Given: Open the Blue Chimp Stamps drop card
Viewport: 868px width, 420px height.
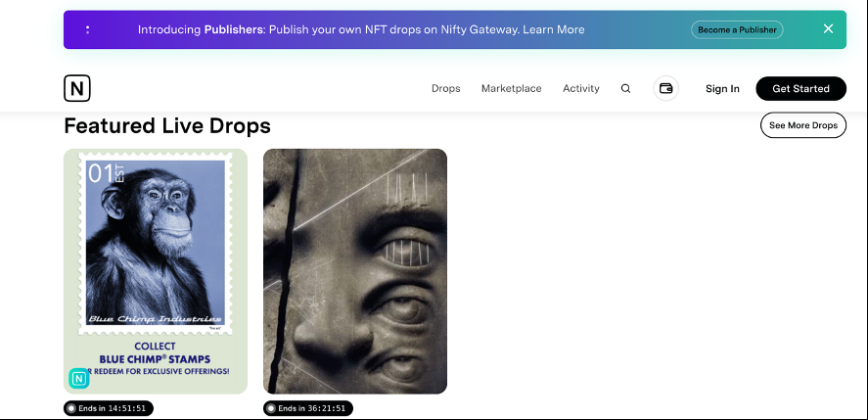Looking at the screenshot, I should pos(156,271).
